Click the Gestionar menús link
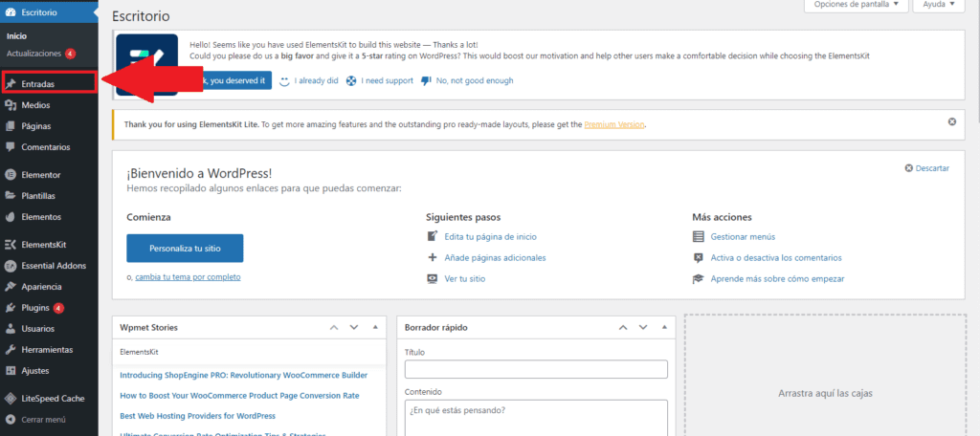The image size is (980, 436). [x=743, y=237]
